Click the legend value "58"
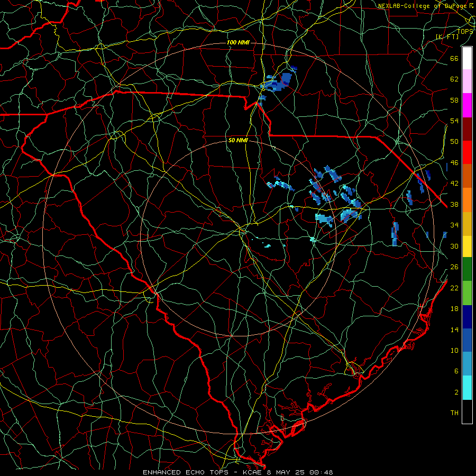 pyautogui.click(x=454, y=100)
